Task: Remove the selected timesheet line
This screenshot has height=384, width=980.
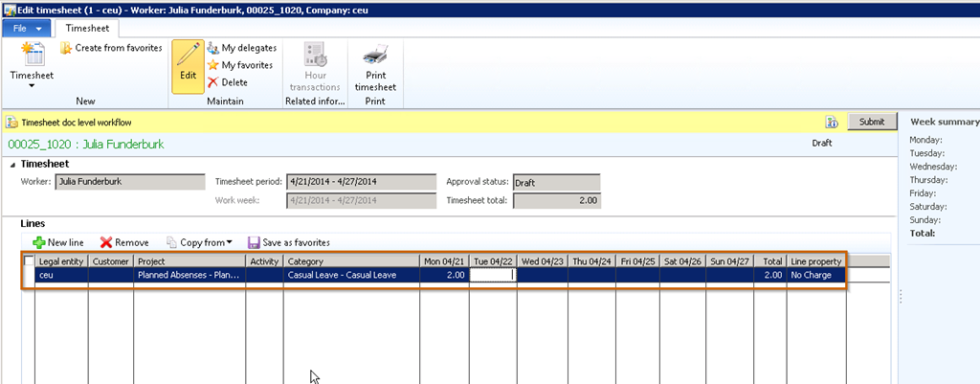Action: (124, 242)
